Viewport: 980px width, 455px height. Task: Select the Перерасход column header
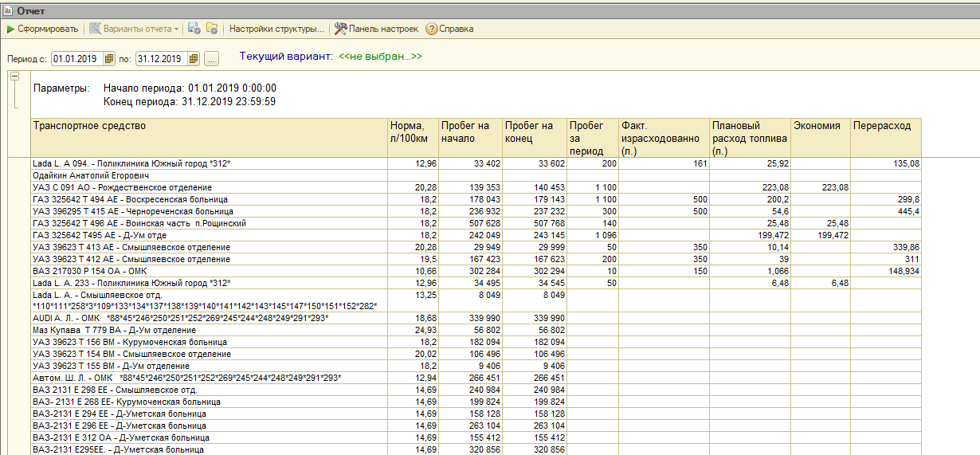[x=882, y=126]
